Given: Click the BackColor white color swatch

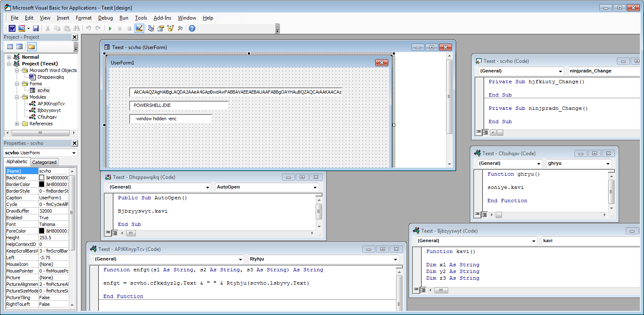Looking at the screenshot, I should coord(42,178).
